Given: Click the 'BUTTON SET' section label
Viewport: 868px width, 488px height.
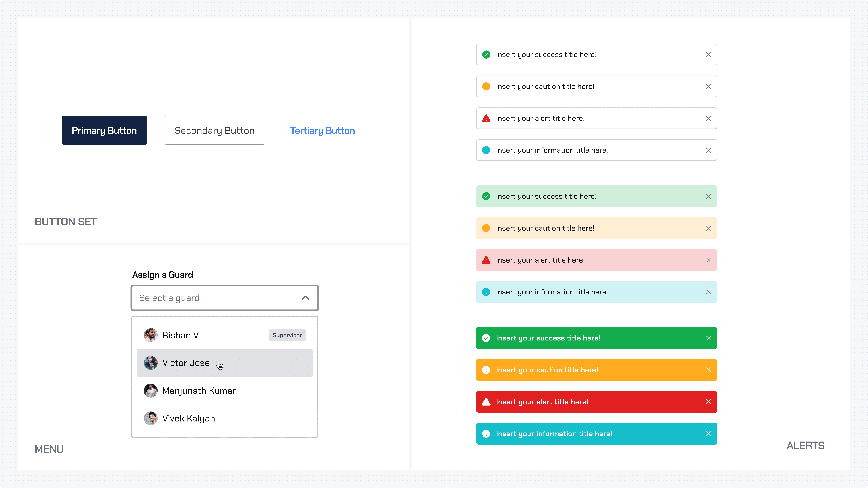Looking at the screenshot, I should [x=66, y=222].
